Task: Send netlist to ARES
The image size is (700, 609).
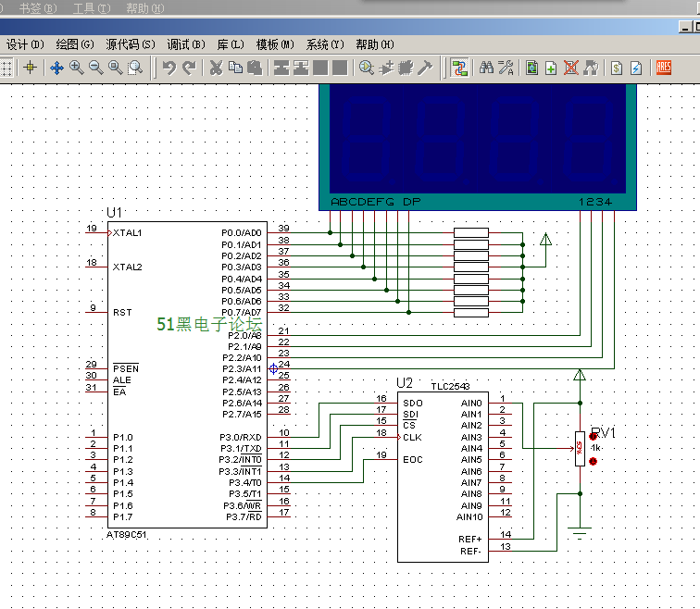Action: (x=664, y=68)
